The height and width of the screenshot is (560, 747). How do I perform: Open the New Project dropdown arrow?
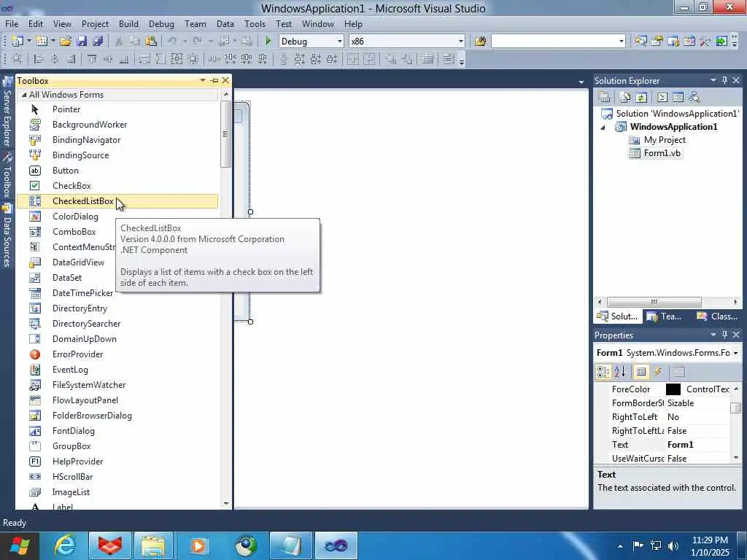tap(28, 42)
